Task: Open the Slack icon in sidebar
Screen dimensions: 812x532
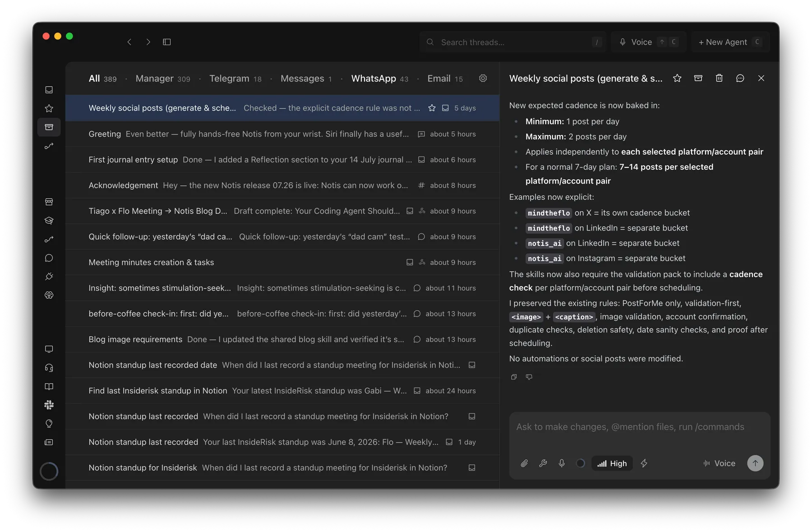Action: (x=49, y=405)
